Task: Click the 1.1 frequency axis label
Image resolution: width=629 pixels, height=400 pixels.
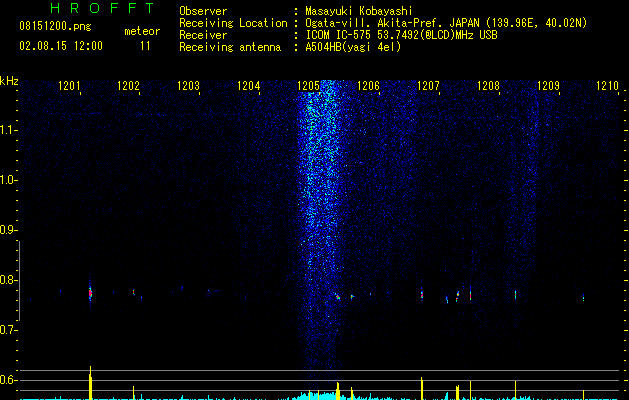Action: pos(8,130)
